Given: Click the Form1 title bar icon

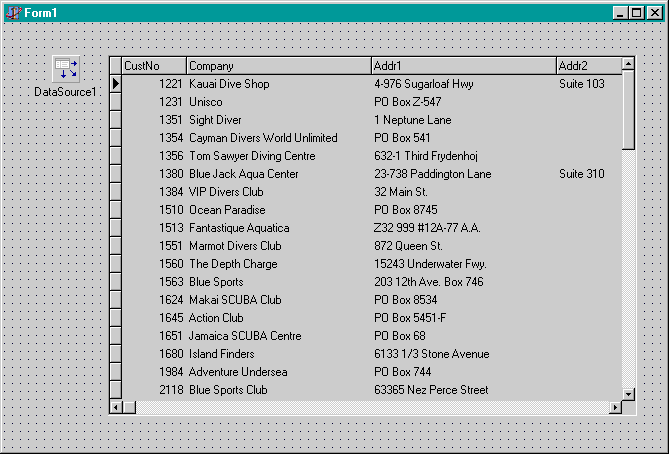Looking at the screenshot, I should 13,12.
